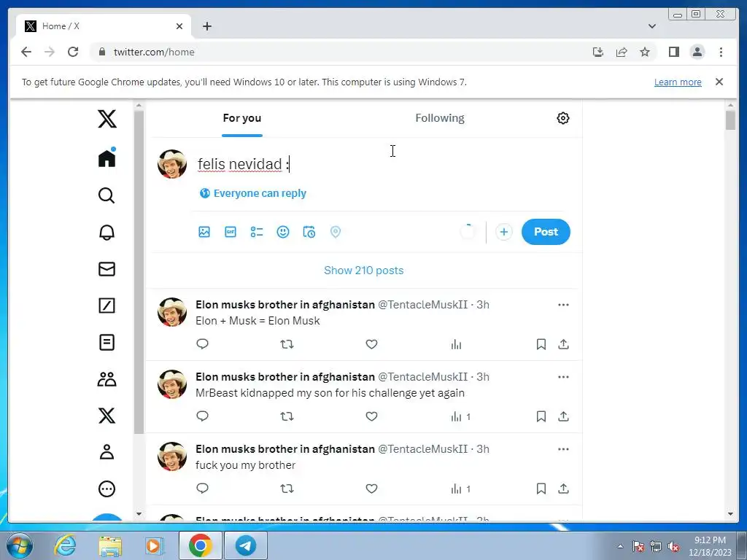Dismiss the Chrome update notification bar
Image resolution: width=747 pixels, height=560 pixels.
click(719, 82)
